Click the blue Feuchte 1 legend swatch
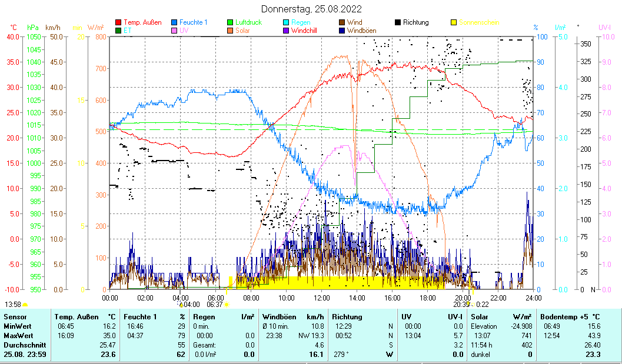622x364 pixels. pyautogui.click(x=174, y=22)
